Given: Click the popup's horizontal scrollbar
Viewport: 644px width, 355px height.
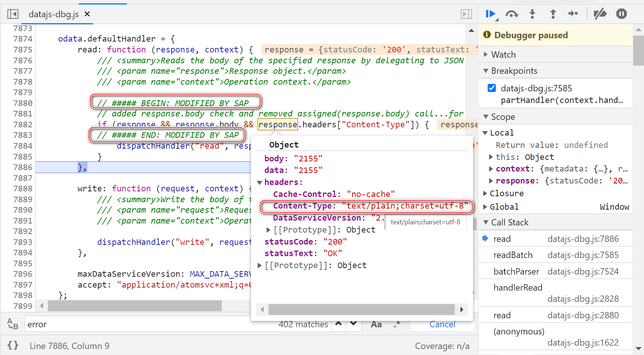Looking at the screenshot, I should pos(361,309).
